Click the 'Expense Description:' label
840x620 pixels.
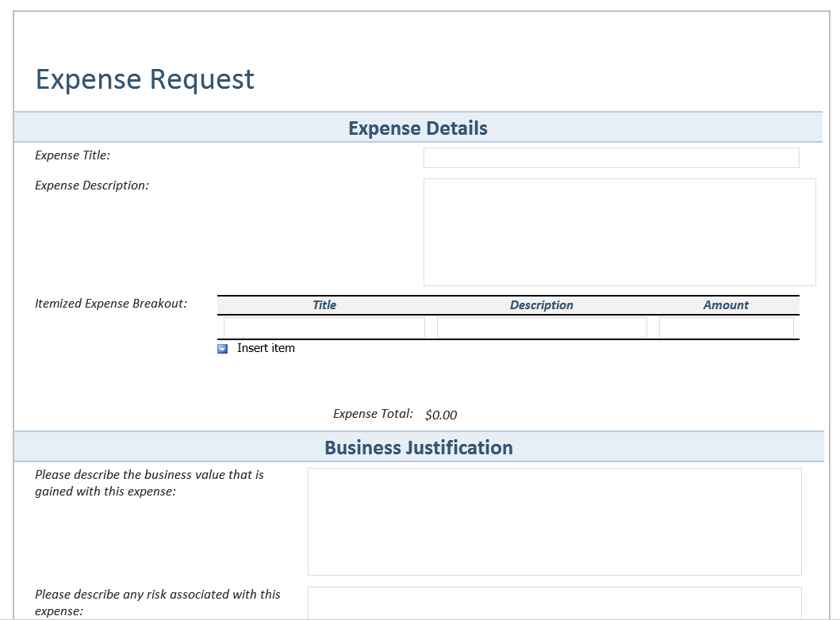(x=92, y=186)
